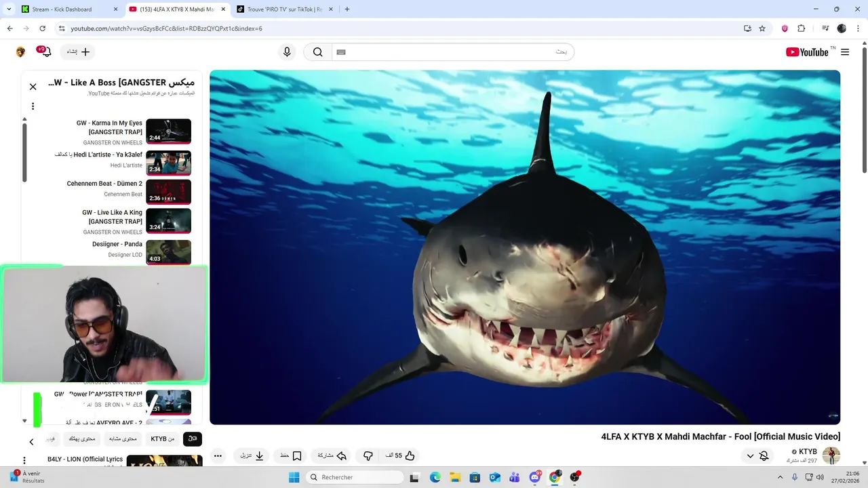Open the on-screen keyboard in search box
868x488 pixels.
pos(341,52)
